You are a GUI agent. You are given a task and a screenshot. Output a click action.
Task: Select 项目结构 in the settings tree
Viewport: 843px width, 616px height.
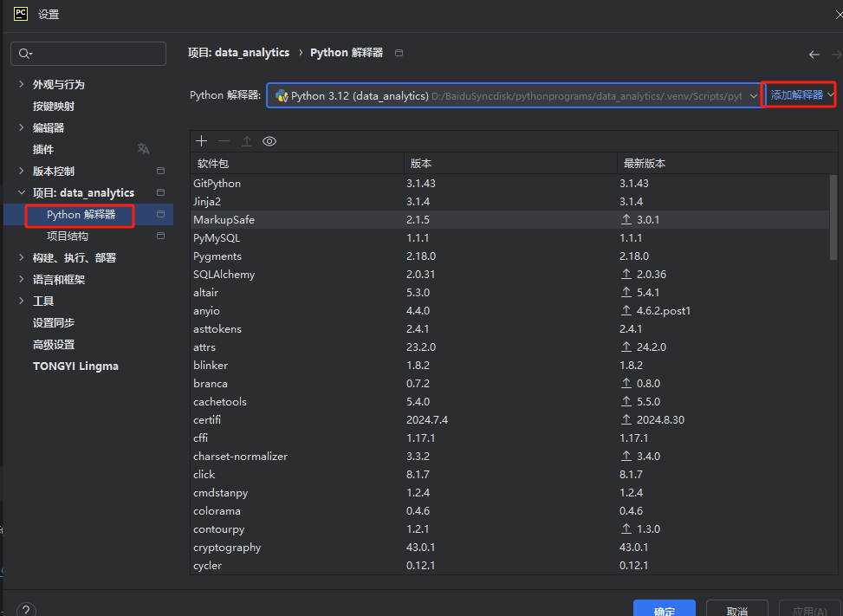pyautogui.click(x=68, y=236)
